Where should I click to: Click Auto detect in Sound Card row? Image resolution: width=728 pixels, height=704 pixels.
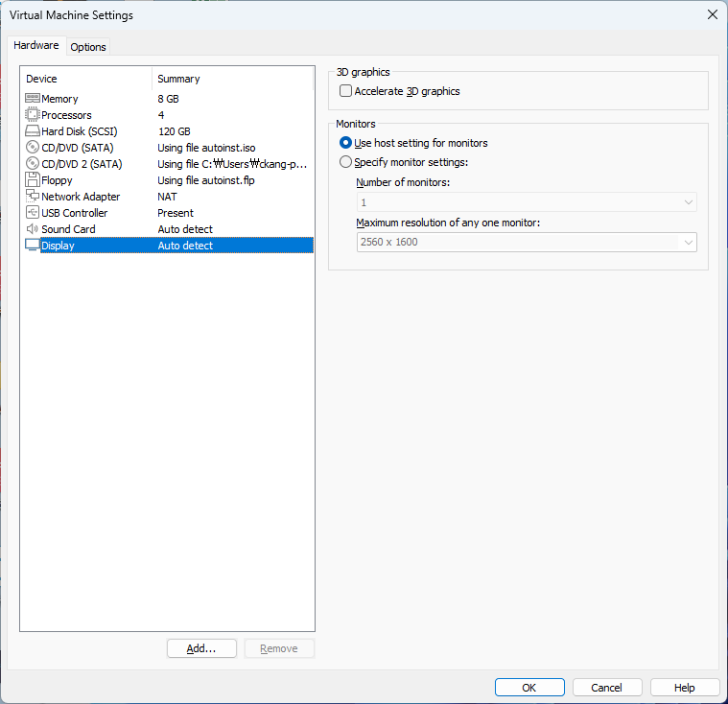point(185,229)
